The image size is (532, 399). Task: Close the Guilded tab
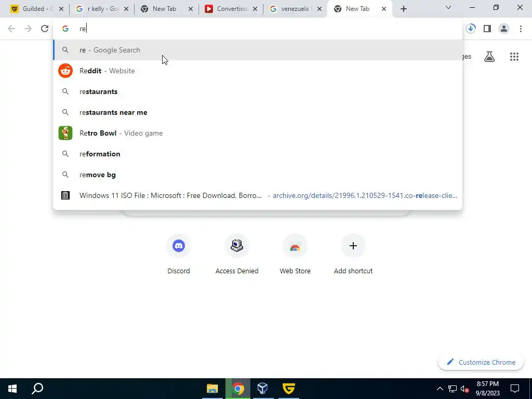point(61,9)
